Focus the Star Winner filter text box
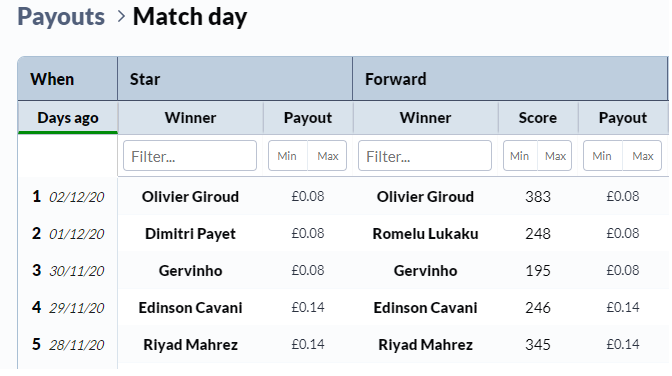The height and width of the screenshot is (376, 672). pos(190,156)
